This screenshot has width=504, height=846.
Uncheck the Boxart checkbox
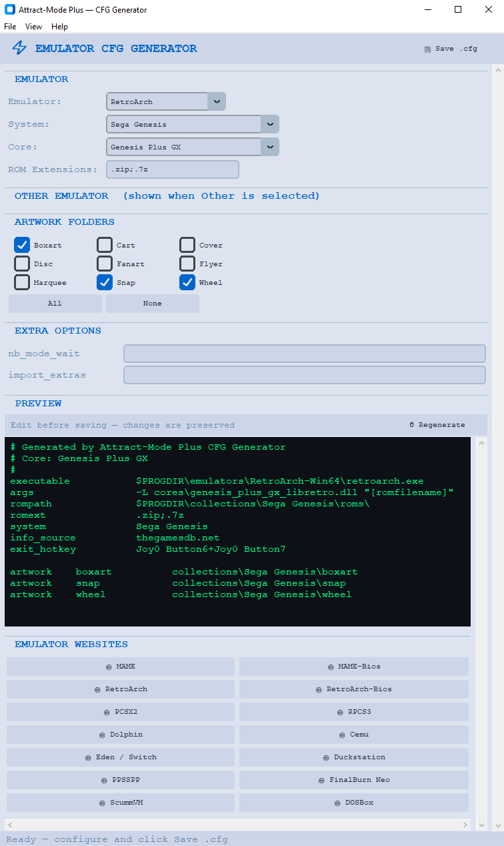pos(22,245)
